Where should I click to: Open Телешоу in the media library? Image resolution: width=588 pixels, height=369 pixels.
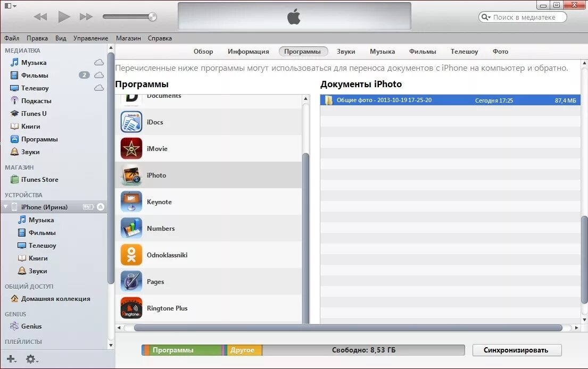[35, 88]
